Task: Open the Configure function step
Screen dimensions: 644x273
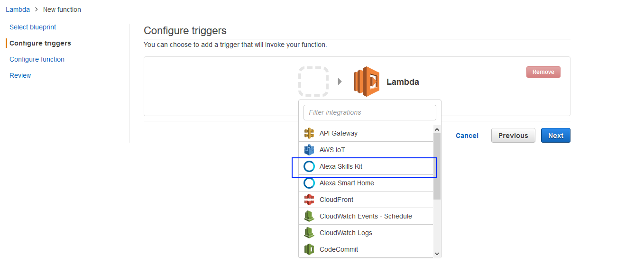Action: point(37,59)
